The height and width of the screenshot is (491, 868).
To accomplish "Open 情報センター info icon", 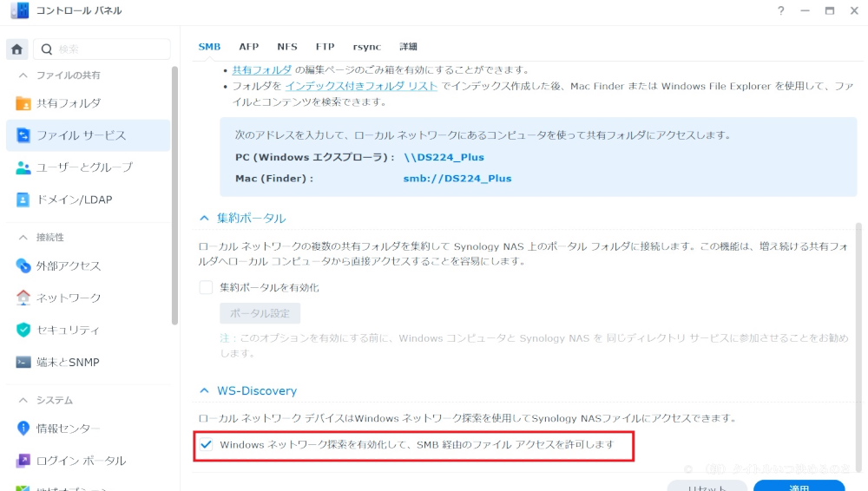I will pos(23,428).
